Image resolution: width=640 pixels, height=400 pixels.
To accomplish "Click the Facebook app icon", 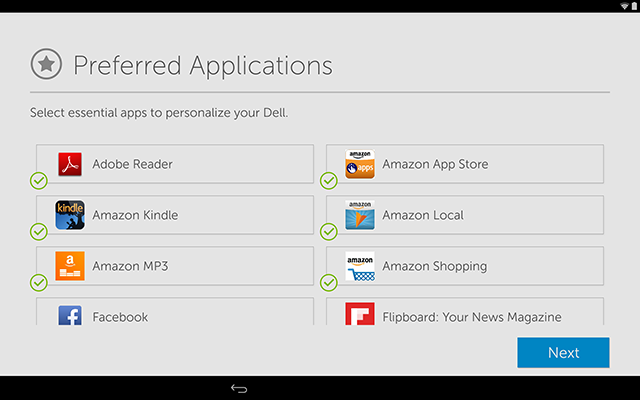I will 70,316.
